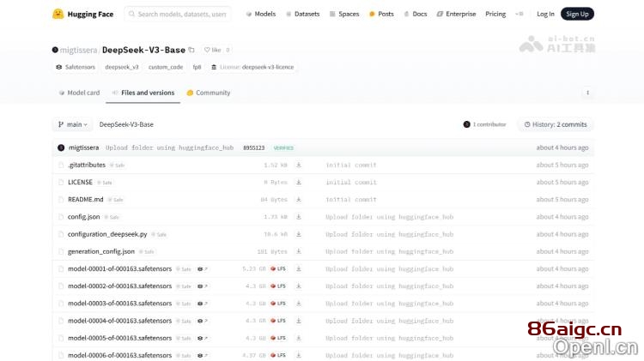The image size is (644, 361).
Task: Click the Sign Up button
Action: (577, 14)
